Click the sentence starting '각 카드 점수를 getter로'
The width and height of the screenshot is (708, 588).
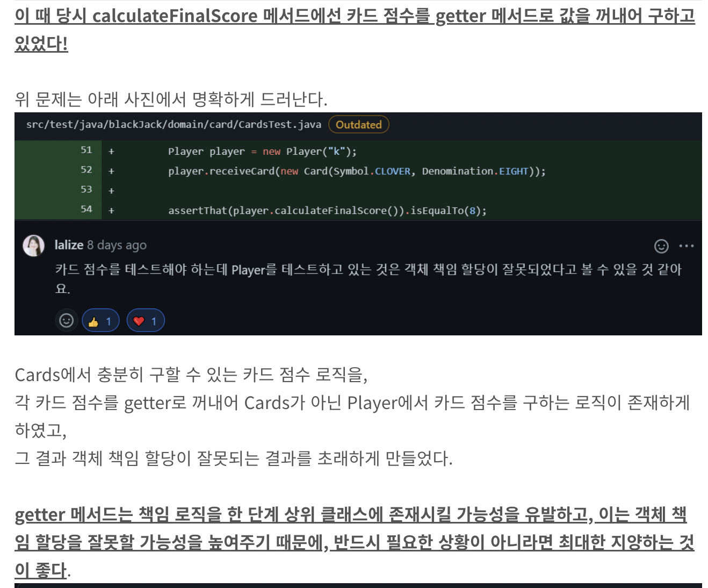point(352,417)
